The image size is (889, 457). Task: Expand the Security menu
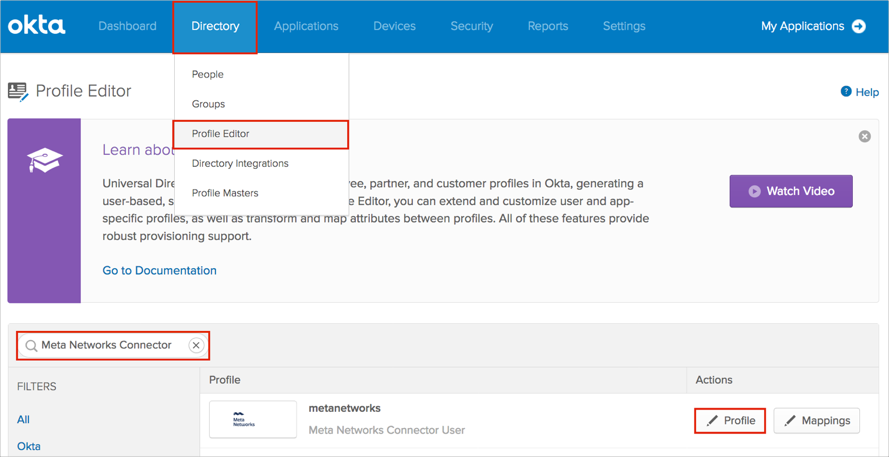coord(471,26)
